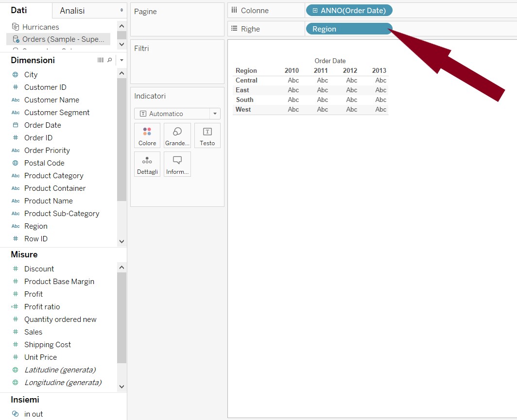Open the Grandezza (Size) mark card
This screenshot has height=420, width=517.
pos(177,135)
